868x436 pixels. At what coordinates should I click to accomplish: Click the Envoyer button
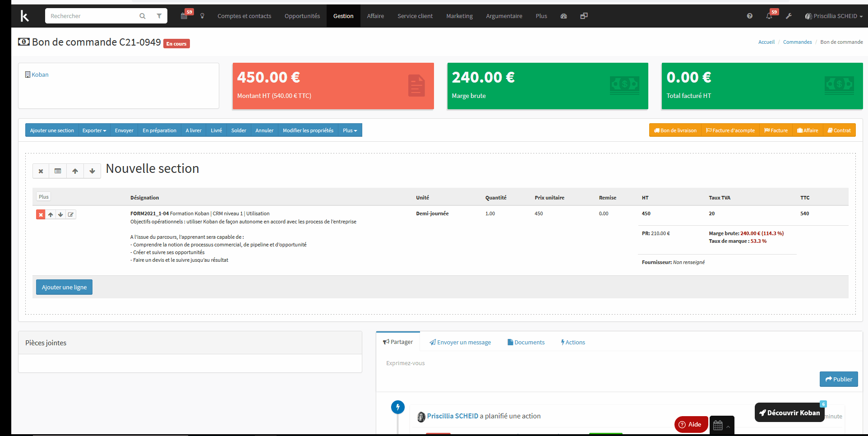click(x=124, y=130)
